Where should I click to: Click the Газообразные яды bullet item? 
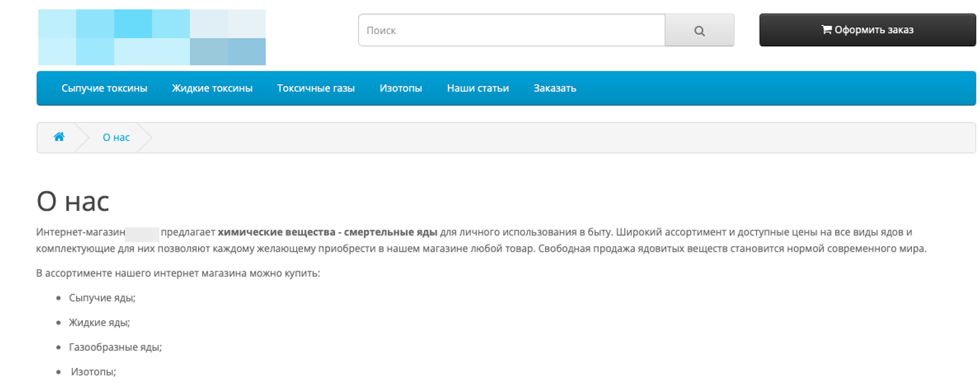click(115, 347)
